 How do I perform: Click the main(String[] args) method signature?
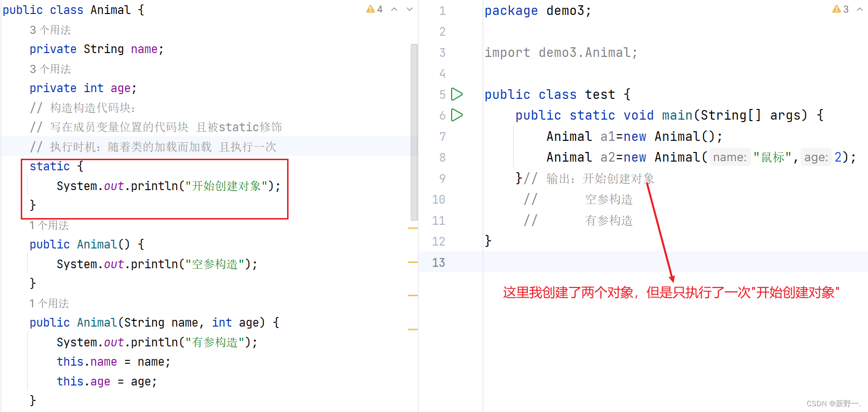[669, 115]
